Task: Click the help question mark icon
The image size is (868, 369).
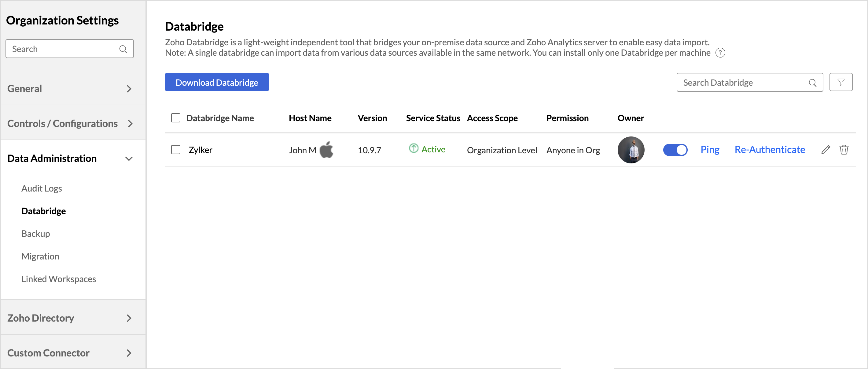Action: [720, 53]
